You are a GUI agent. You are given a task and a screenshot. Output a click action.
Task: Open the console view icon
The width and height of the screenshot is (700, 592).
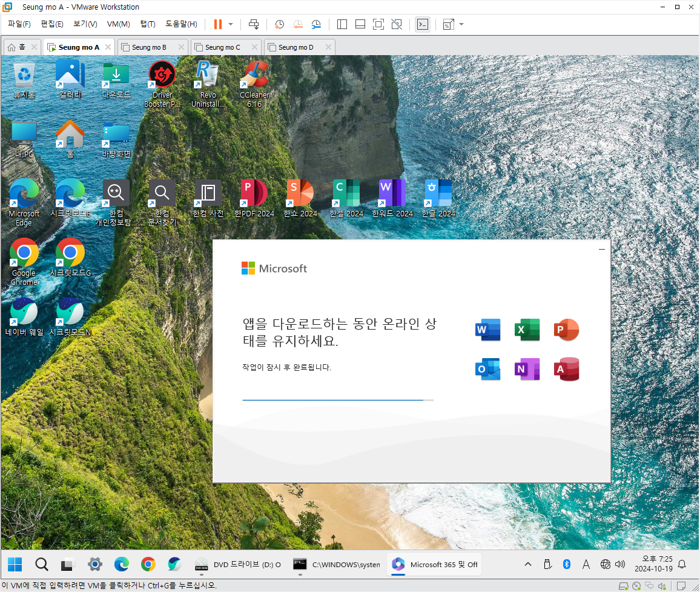tap(422, 24)
